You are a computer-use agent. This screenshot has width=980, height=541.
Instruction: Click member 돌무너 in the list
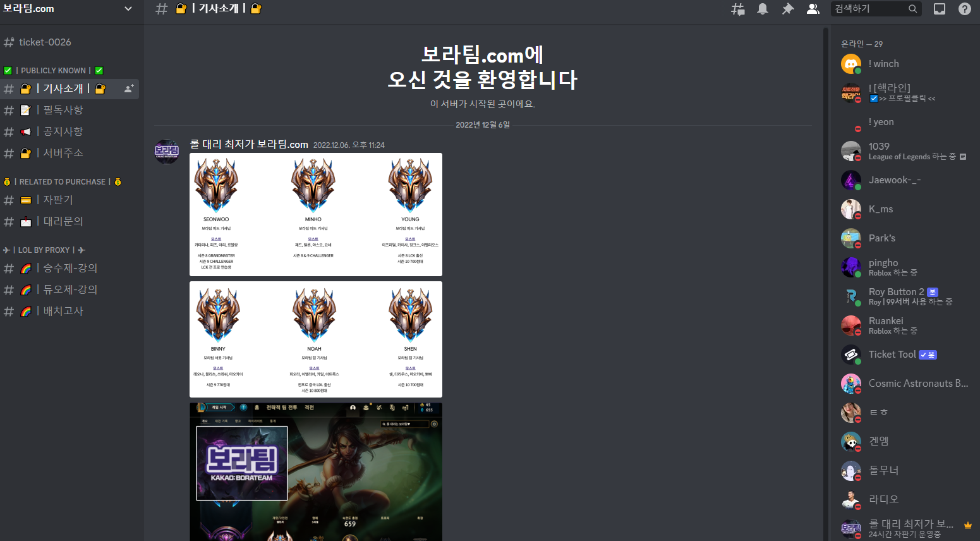pos(904,471)
